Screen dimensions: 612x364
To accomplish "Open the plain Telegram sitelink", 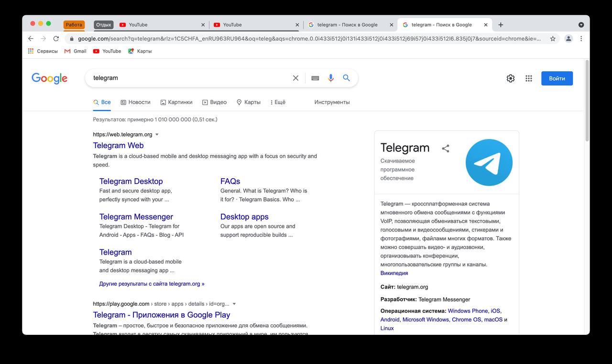I will (115, 252).
